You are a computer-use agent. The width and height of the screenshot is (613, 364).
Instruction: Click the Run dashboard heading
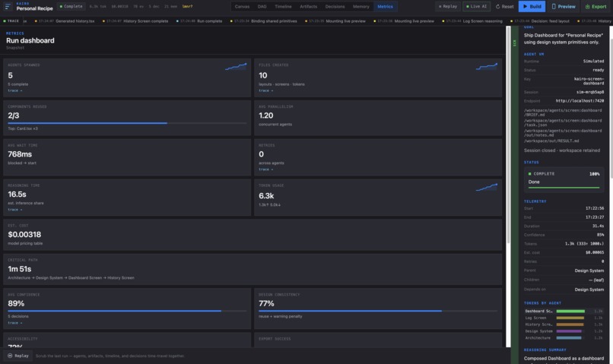point(30,40)
